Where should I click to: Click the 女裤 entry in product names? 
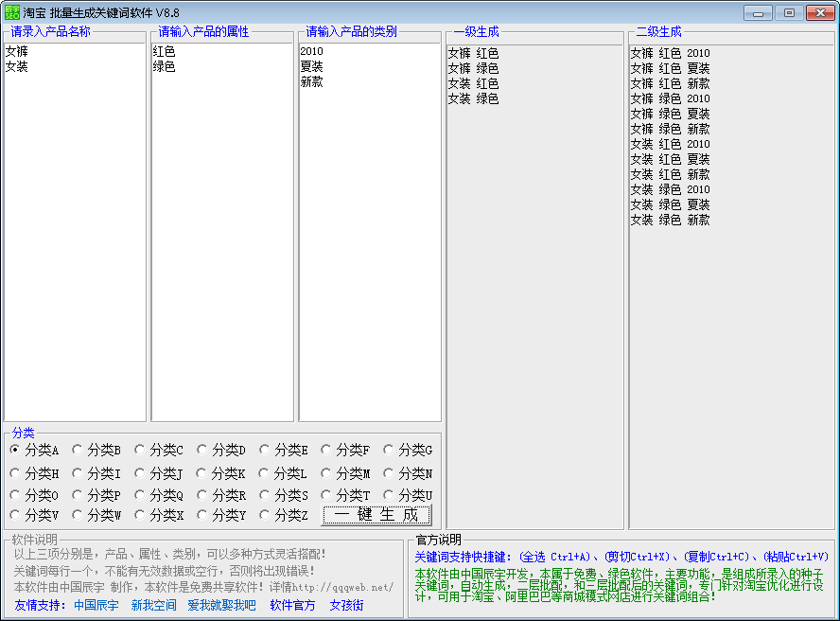[x=17, y=51]
